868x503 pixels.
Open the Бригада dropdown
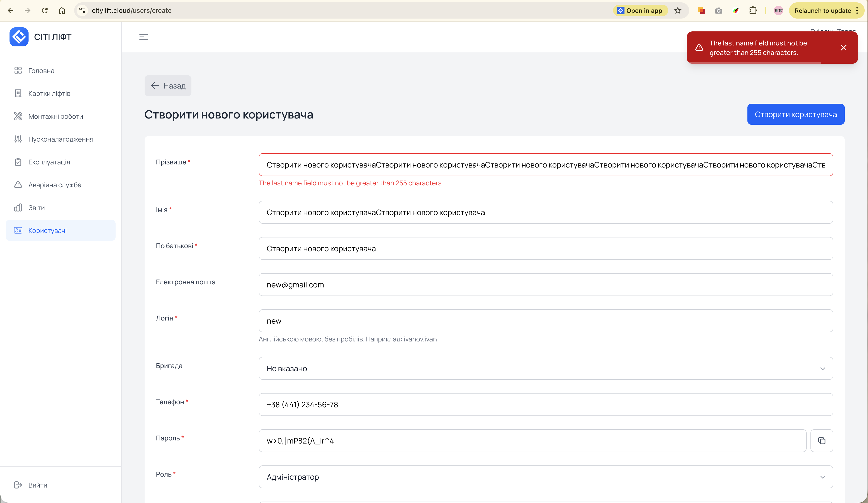coord(546,368)
